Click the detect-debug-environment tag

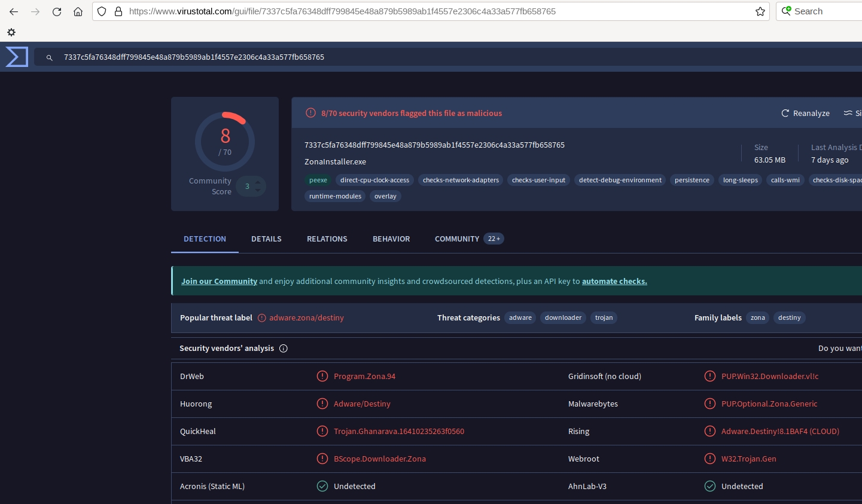[x=620, y=180]
